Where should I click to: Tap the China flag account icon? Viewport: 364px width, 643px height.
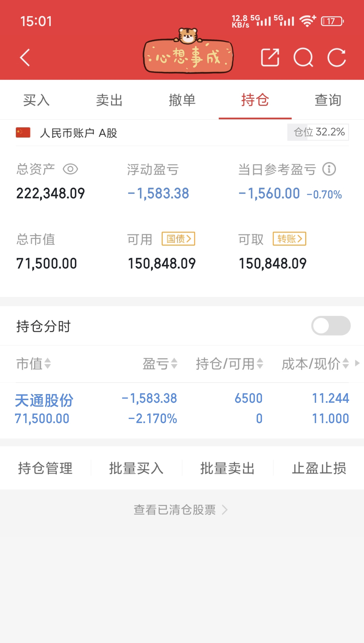23,132
